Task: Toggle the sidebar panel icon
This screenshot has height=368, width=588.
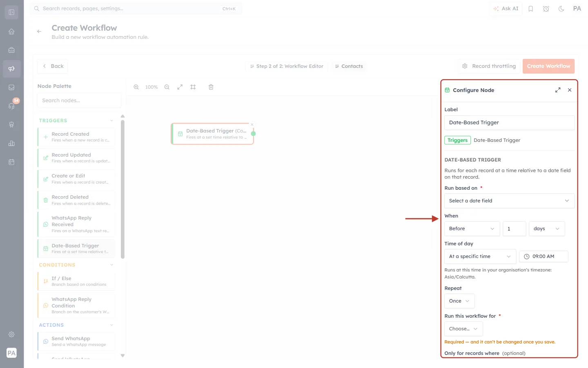Action: pos(11,12)
